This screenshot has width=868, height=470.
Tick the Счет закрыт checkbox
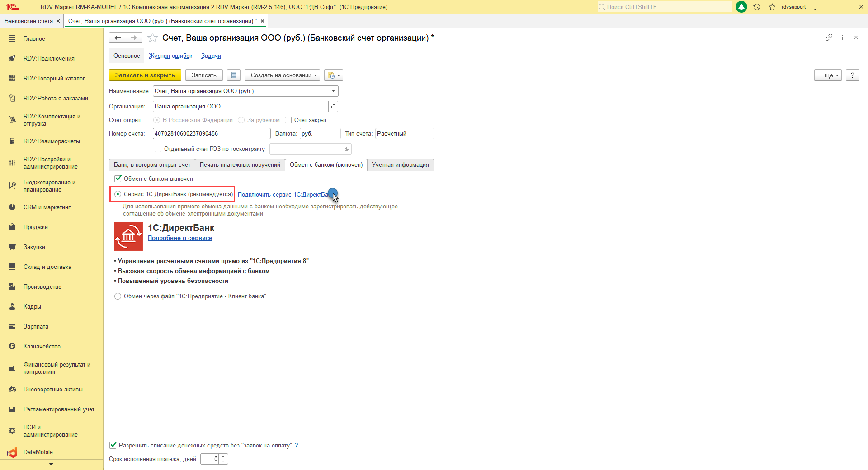pyautogui.click(x=288, y=120)
